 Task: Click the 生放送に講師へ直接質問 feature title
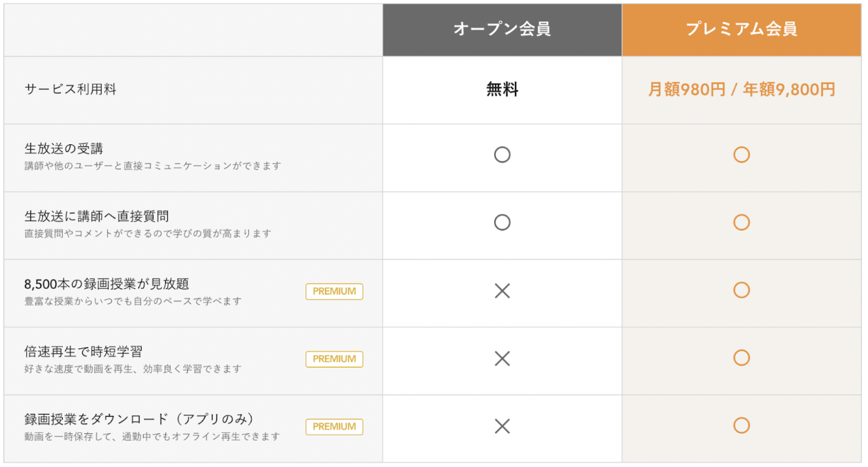[x=96, y=216]
